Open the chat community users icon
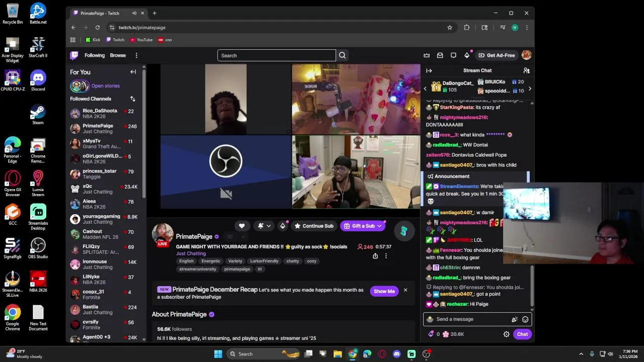The width and height of the screenshot is (644, 362). tap(526, 70)
